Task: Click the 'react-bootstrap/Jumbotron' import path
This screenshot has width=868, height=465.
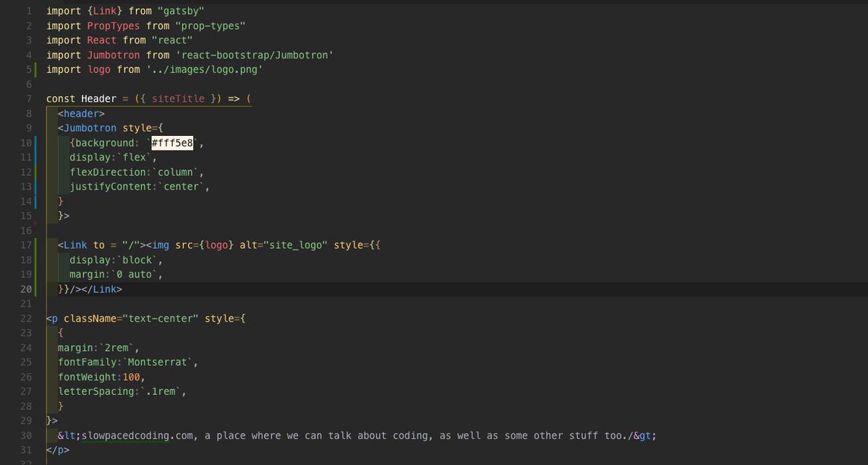Action: click(253, 55)
